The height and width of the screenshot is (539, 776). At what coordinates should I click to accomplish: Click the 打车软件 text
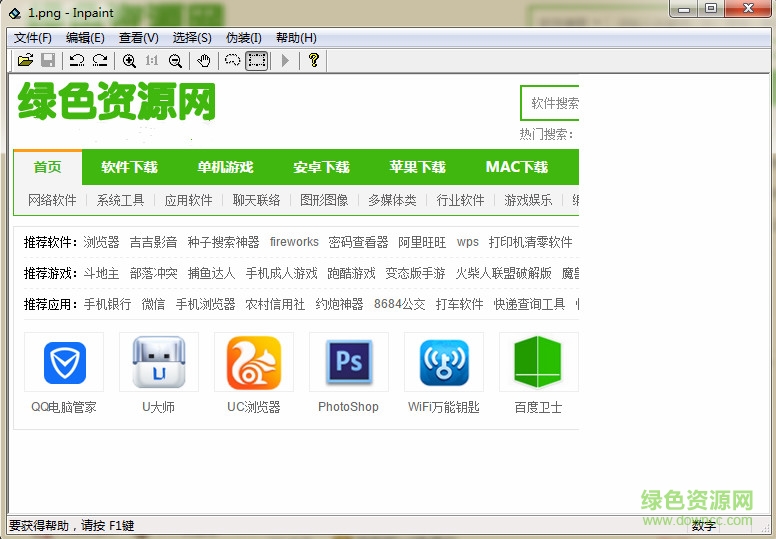(x=459, y=304)
